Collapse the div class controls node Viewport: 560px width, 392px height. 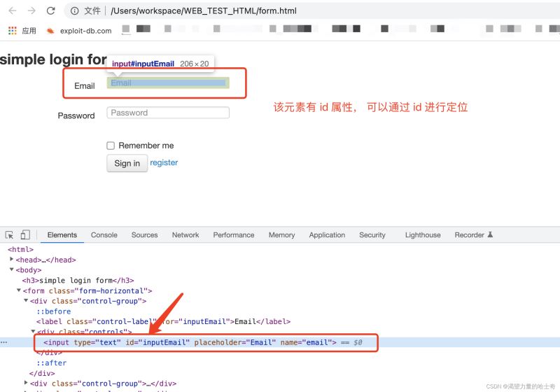pos(33,332)
